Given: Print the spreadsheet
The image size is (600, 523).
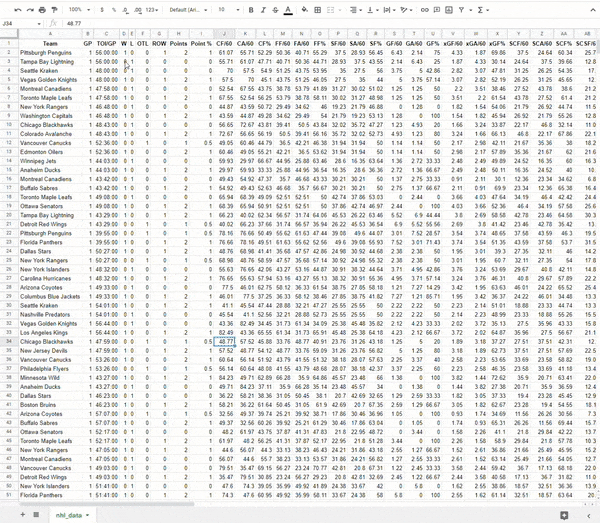Looking at the screenshot, I should pyautogui.click(x=42, y=10).
